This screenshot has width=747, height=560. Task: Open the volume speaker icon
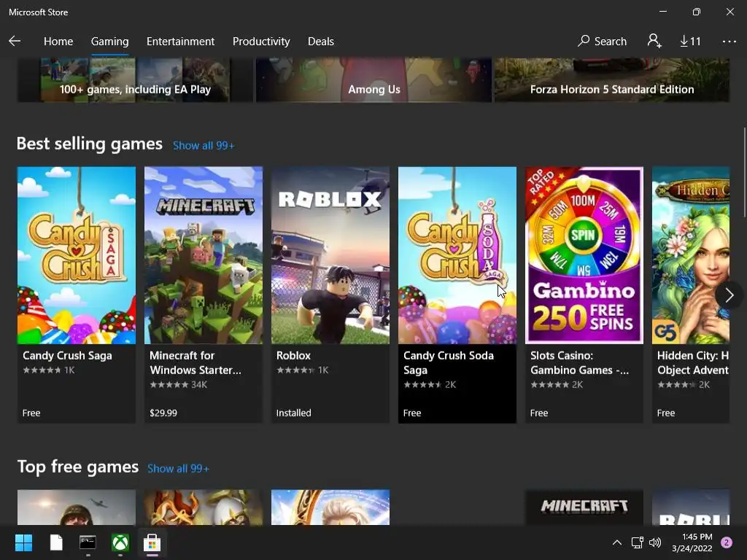(655, 542)
